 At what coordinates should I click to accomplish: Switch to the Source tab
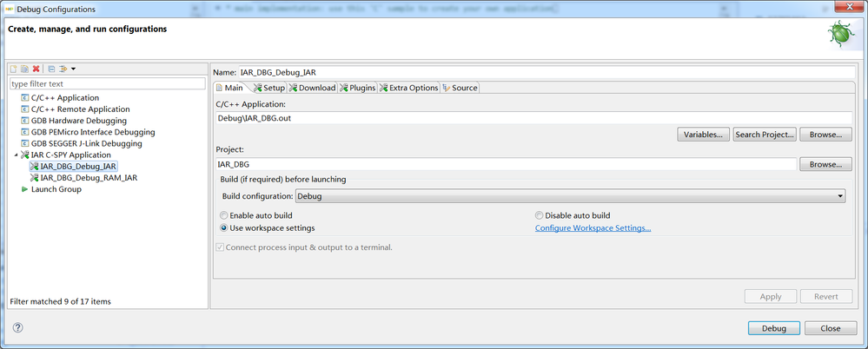[460, 88]
